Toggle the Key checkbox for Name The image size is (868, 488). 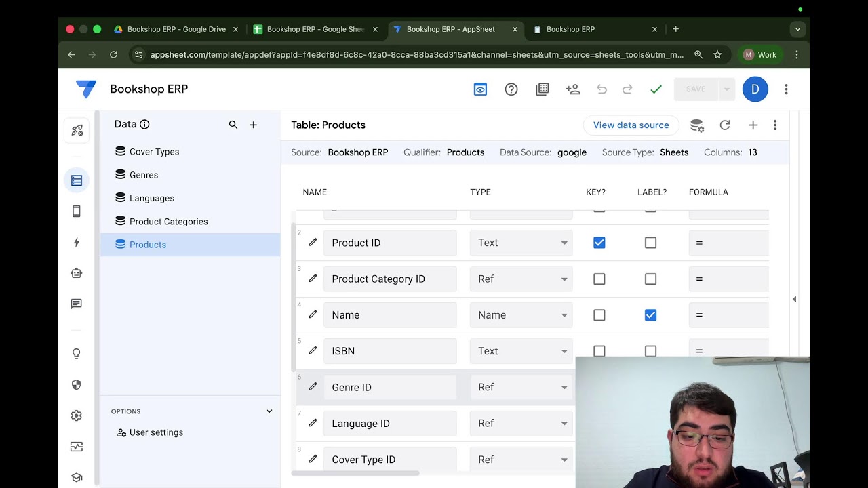click(599, 315)
